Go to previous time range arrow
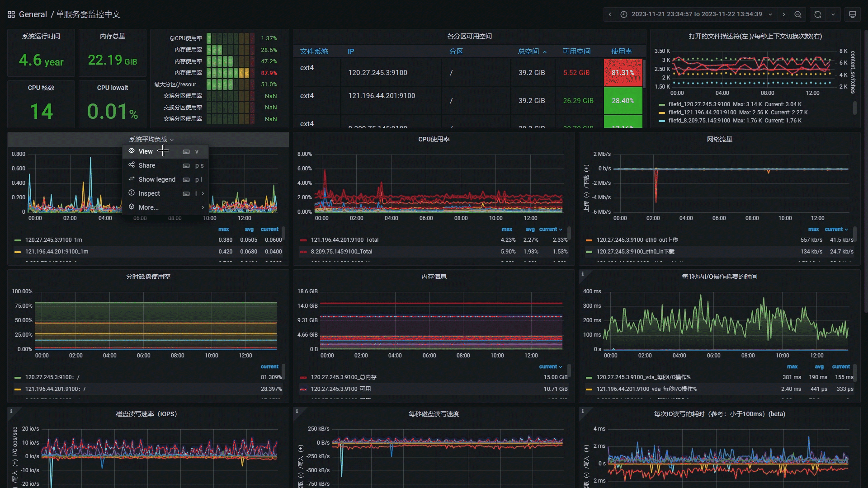Screen dimensions: 868x488 click(x=610, y=14)
